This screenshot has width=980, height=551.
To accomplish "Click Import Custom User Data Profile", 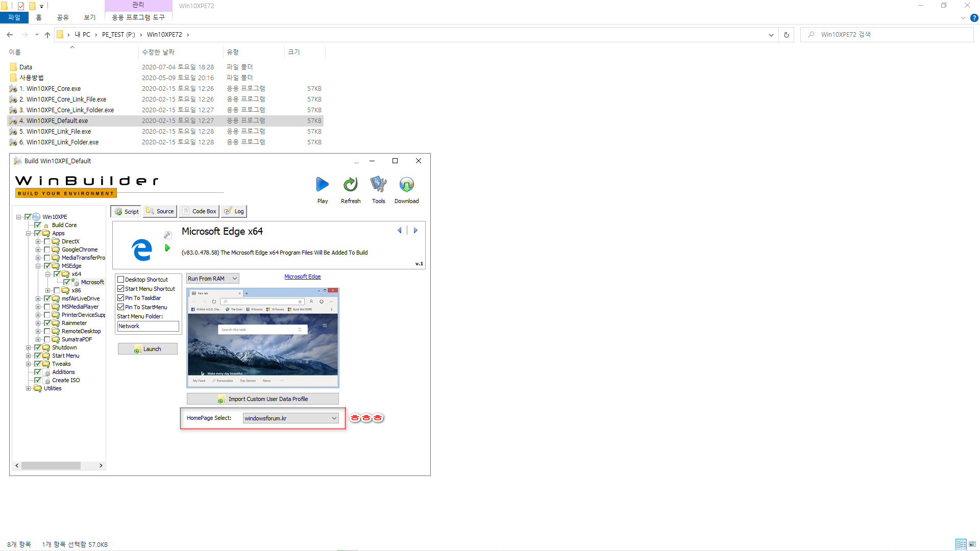I will [262, 399].
